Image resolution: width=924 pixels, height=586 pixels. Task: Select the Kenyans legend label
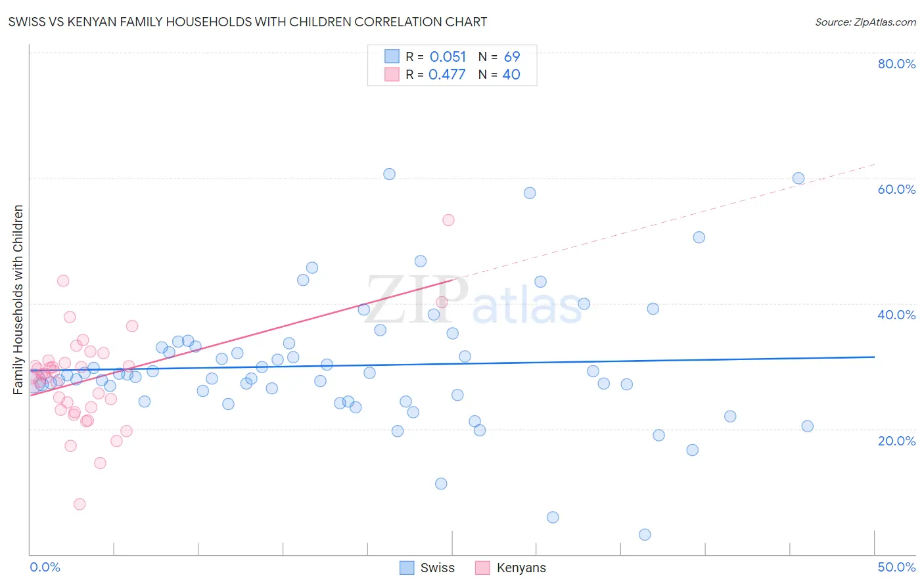(521, 568)
